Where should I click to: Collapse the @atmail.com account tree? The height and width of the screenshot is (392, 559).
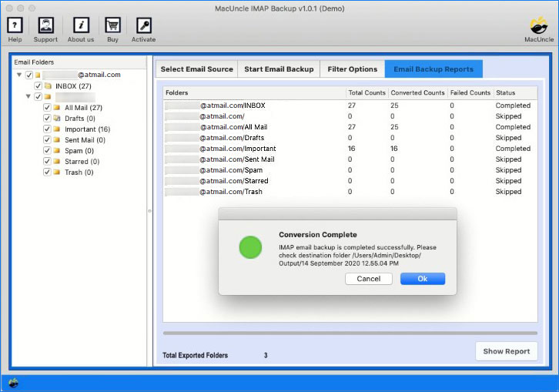coord(19,75)
